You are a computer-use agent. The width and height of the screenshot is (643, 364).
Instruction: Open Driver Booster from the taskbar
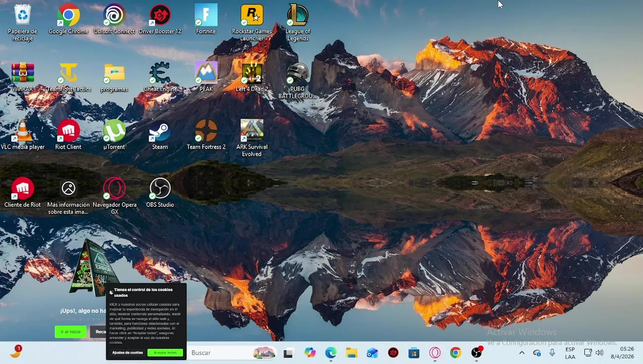pos(393,353)
